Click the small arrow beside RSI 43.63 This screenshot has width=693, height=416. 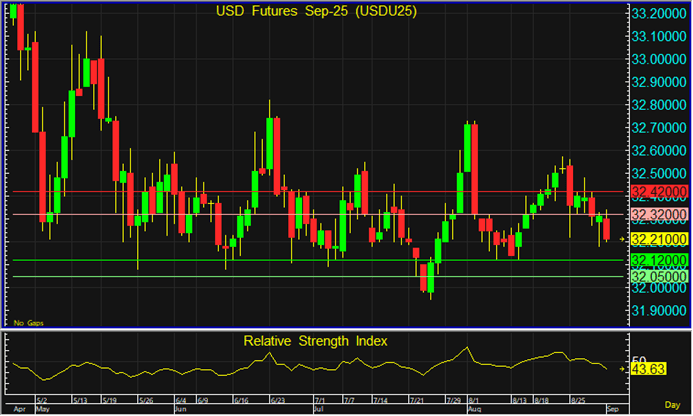point(622,369)
